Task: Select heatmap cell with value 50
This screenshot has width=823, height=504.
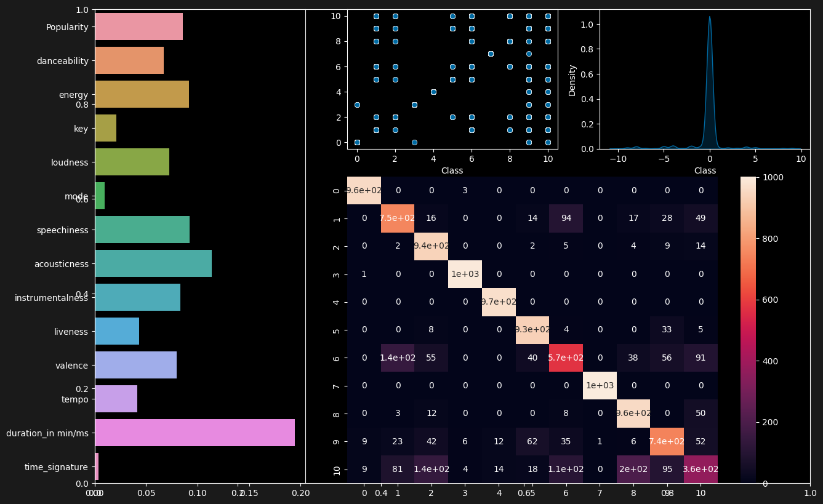Action: click(x=701, y=414)
